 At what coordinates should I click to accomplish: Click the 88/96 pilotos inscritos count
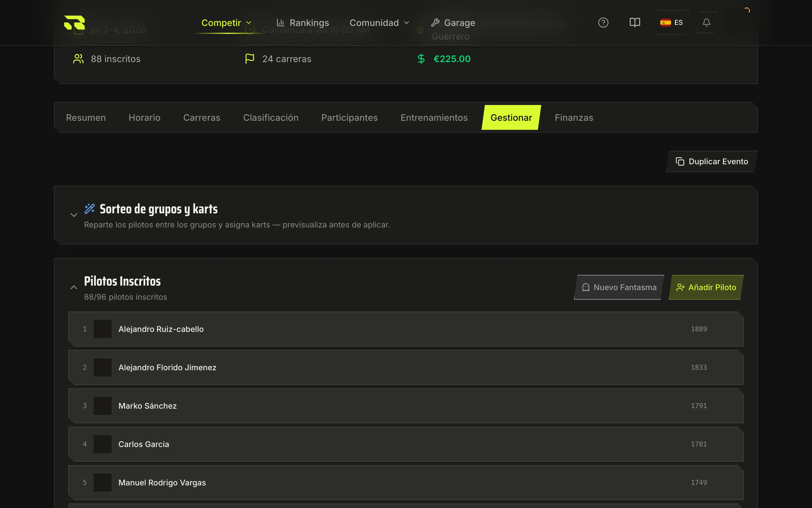[x=125, y=297]
